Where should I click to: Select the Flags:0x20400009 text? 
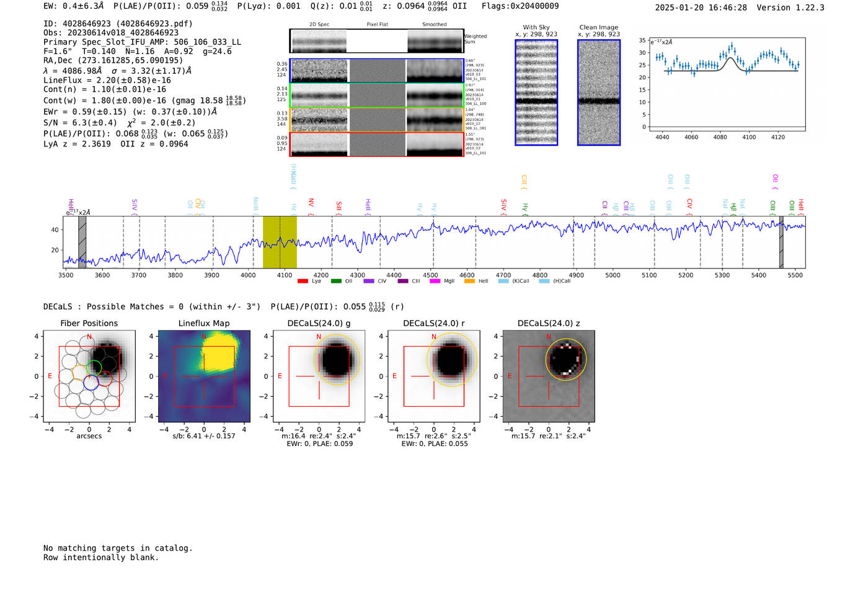(x=520, y=6)
